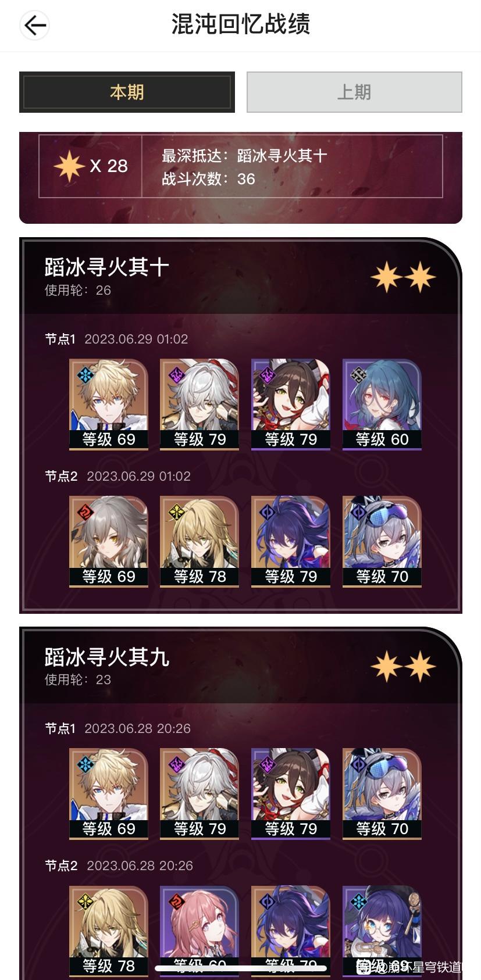Select blond level 69 character in 其十 节点1
481x980 pixels.
coord(109,404)
